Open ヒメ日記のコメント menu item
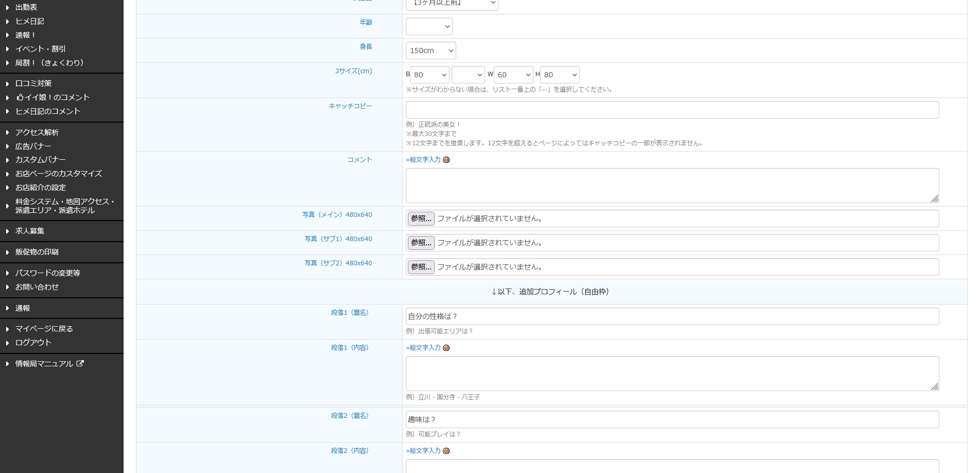Viewport: 980px width, 473px height. 48,111
